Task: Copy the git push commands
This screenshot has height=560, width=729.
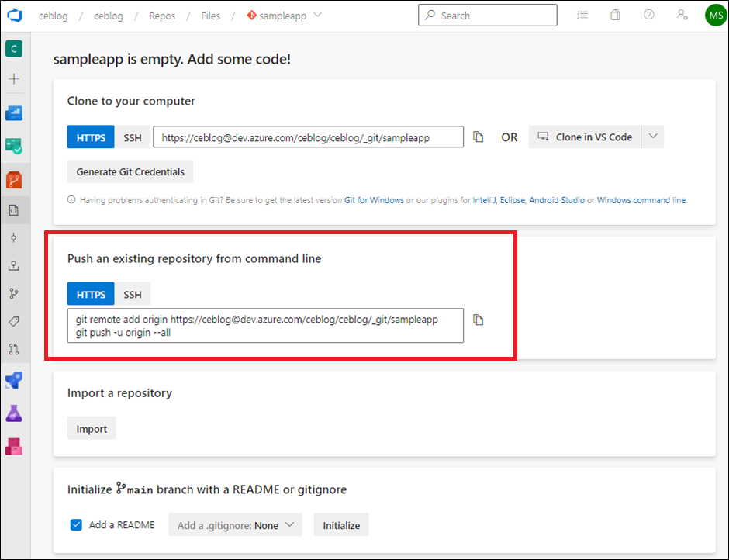Action: point(478,320)
